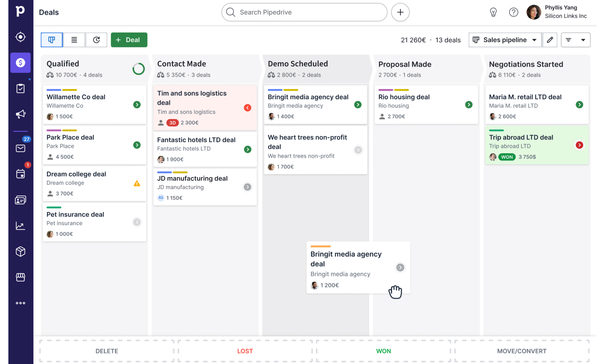The height and width of the screenshot is (364, 608).
Task: Click the LOST drop zone
Action: [x=245, y=351]
